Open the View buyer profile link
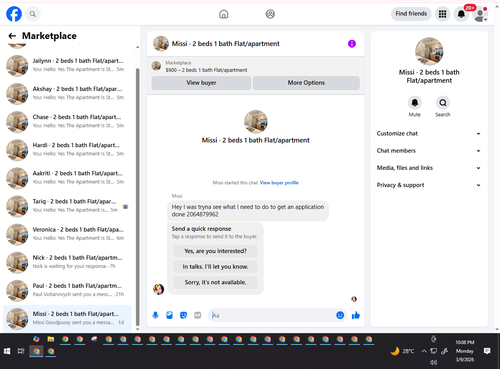Viewport: 500px width, 369px height. point(279,183)
